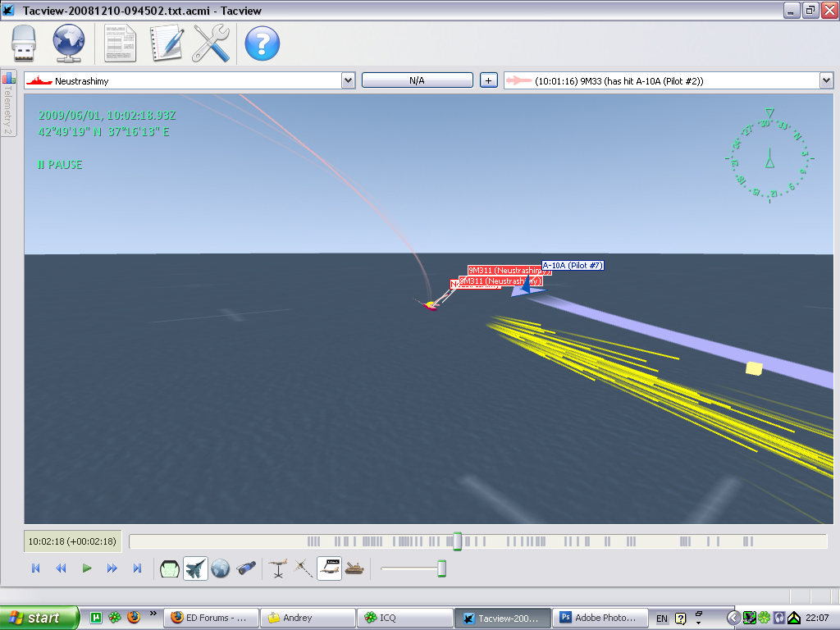
Task: Click the playback speed slider handle
Action: [x=441, y=568]
